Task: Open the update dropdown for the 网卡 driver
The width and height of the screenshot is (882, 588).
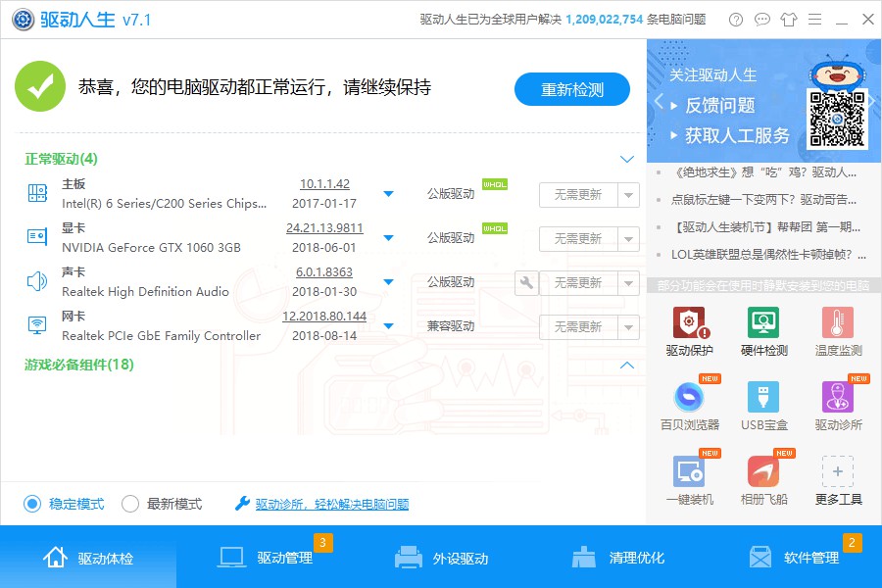Action: pos(389,326)
